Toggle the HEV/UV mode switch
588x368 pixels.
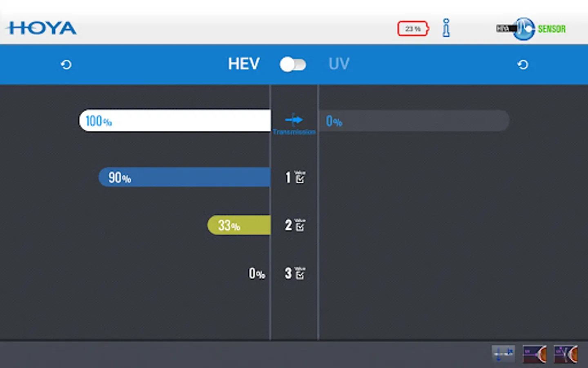tap(293, 65)
